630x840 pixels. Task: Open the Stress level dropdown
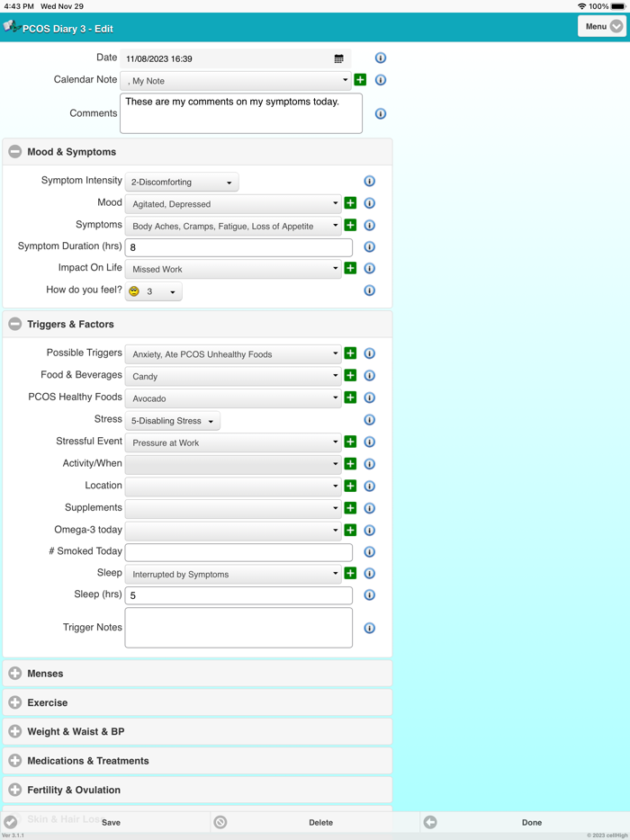tap(172, 421)
